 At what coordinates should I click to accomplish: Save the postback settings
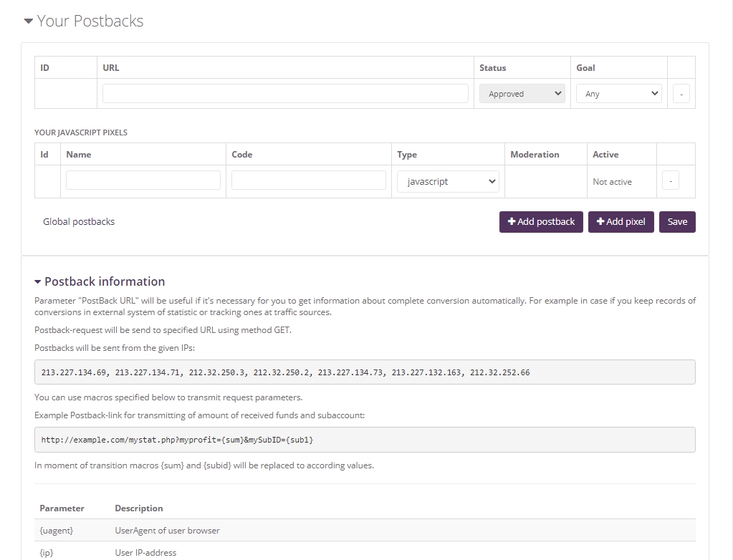tap(677, 222)
